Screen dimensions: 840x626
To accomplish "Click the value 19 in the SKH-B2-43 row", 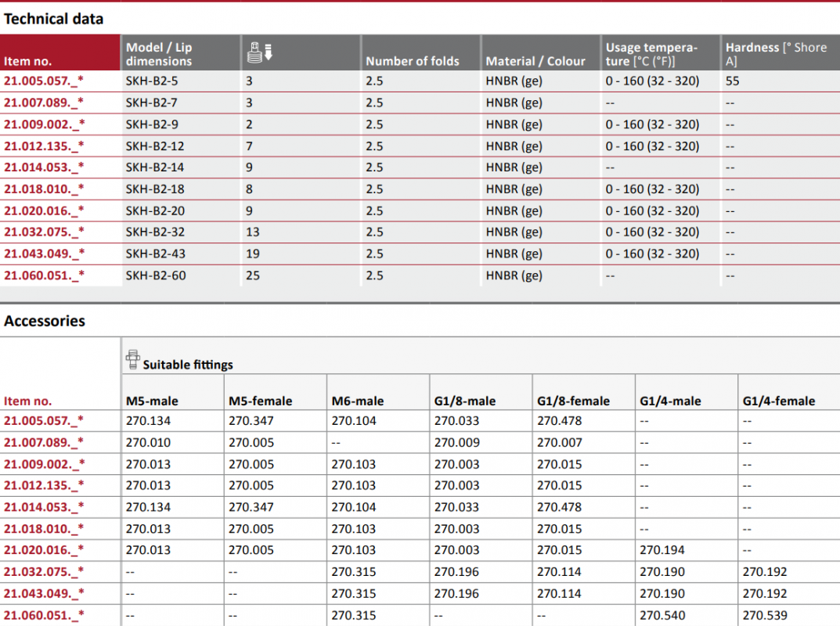I will [x=253, y=254].
